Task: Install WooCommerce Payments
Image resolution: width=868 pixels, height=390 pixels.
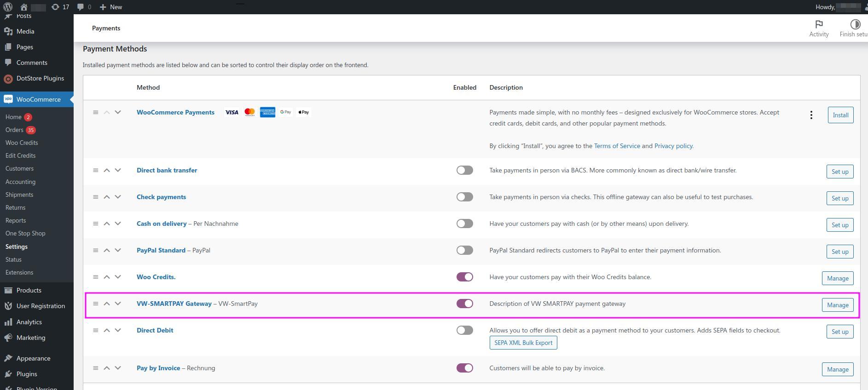Action: (x=840, y=115)
